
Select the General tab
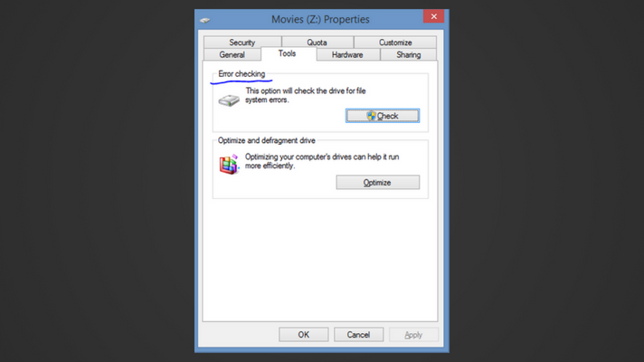tap(232, 54)
